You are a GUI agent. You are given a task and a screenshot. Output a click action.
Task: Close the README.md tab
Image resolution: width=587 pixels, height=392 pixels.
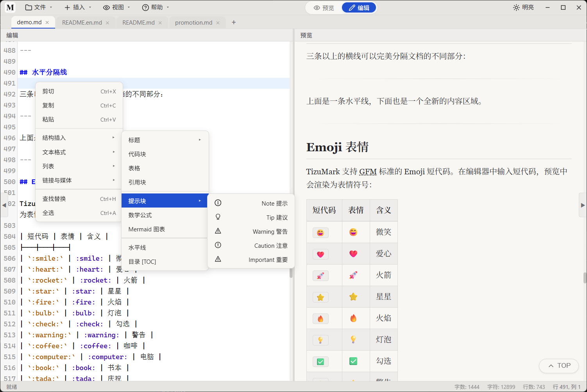coord(160,23)
